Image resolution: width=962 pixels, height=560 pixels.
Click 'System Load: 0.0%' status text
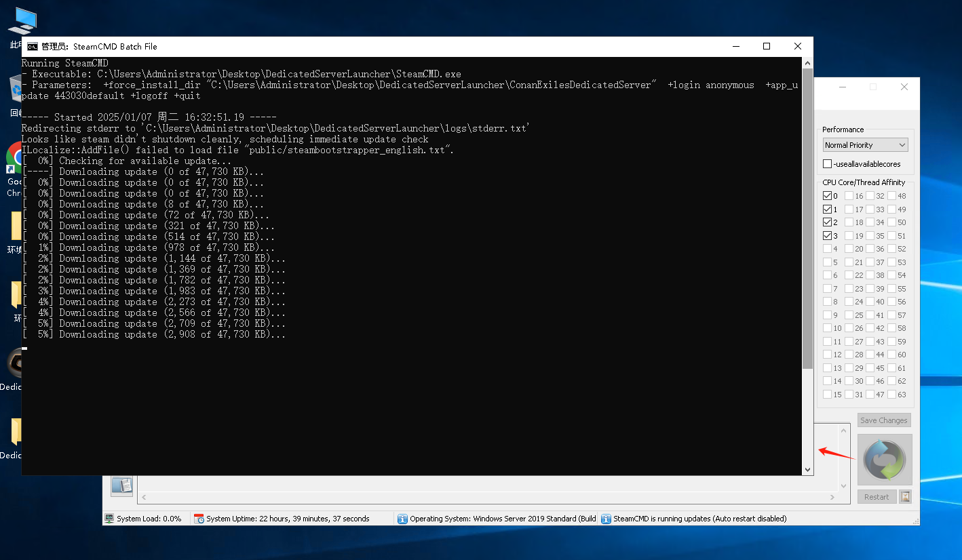tap(149, 519)
